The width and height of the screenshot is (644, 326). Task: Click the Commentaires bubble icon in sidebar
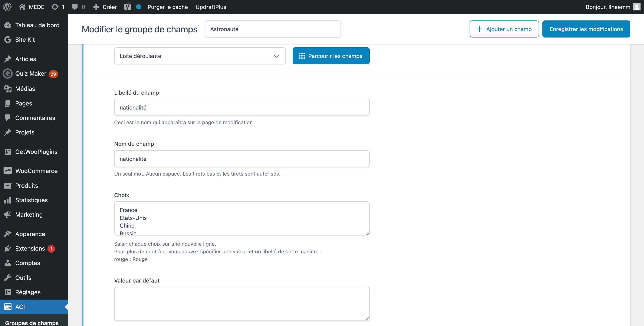pyautogui.click(x=8, y=118)
